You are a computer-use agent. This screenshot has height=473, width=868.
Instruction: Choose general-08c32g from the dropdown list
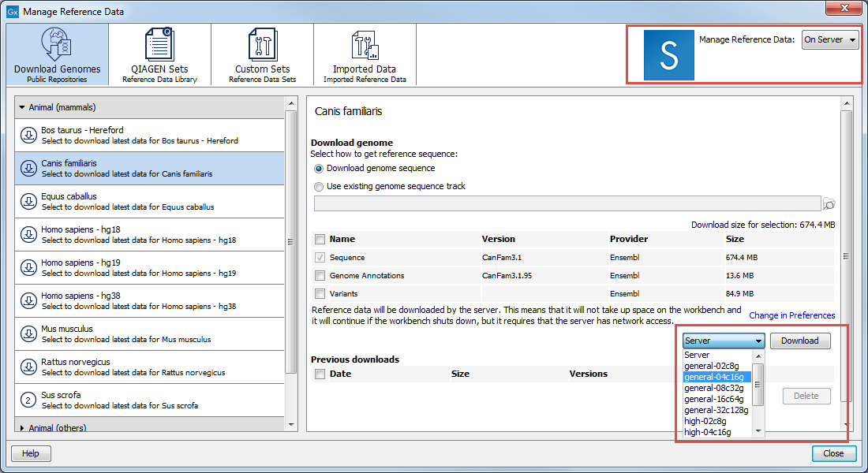713,388
